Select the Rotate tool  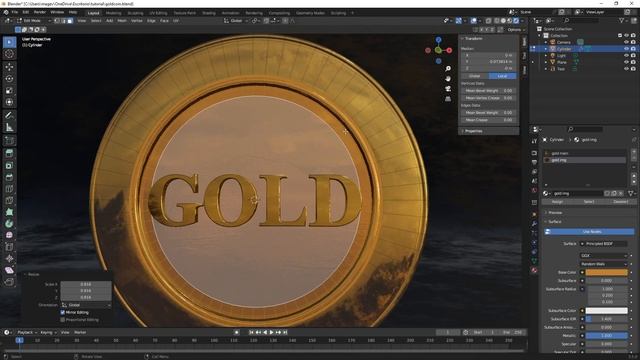click(9, 79)
